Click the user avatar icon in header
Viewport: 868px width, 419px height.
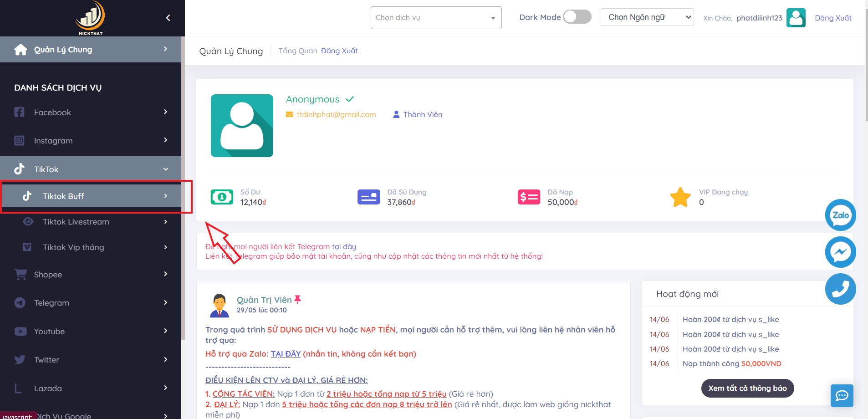tap(796, 18)
